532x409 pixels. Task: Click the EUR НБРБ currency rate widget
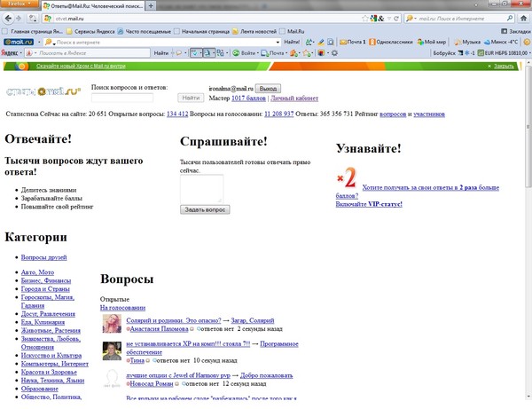point(503,53)
